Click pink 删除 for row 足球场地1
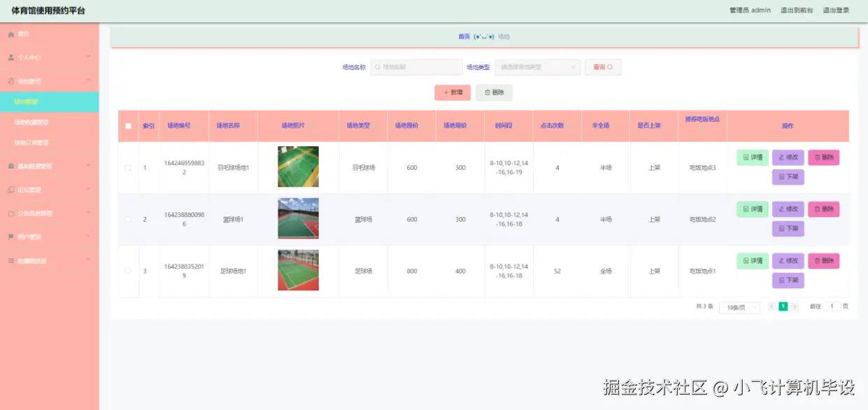Image resolution: width=868 pixels, height=410 pixels. tap(824, 261)
